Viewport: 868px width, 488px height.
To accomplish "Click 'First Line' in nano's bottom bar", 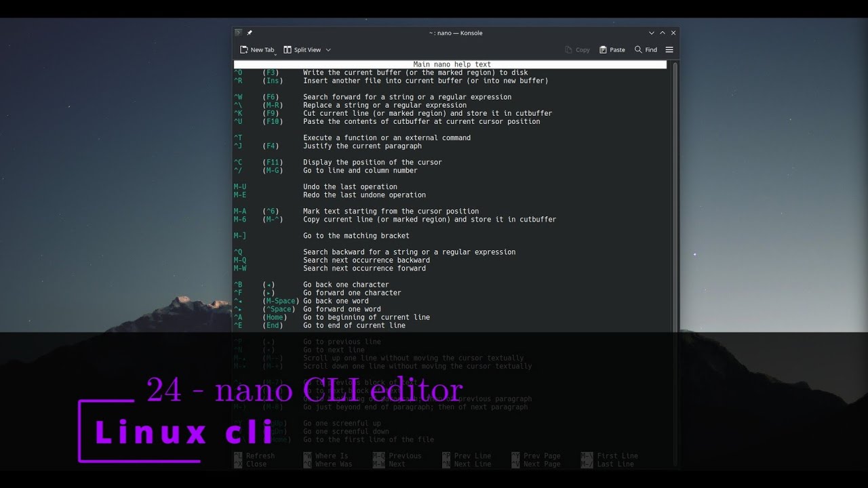I will point(618,456).
